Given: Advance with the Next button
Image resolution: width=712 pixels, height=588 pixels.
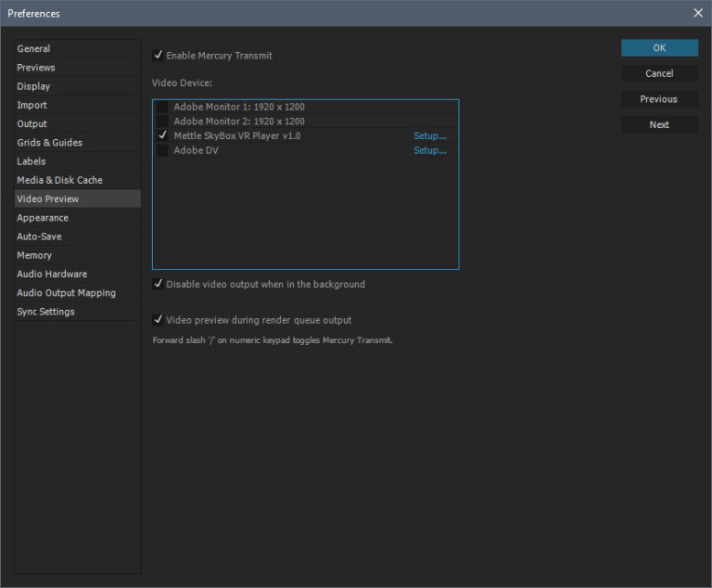Looking at the screenshot, I should pyautogui.click(x=659, y=125).
